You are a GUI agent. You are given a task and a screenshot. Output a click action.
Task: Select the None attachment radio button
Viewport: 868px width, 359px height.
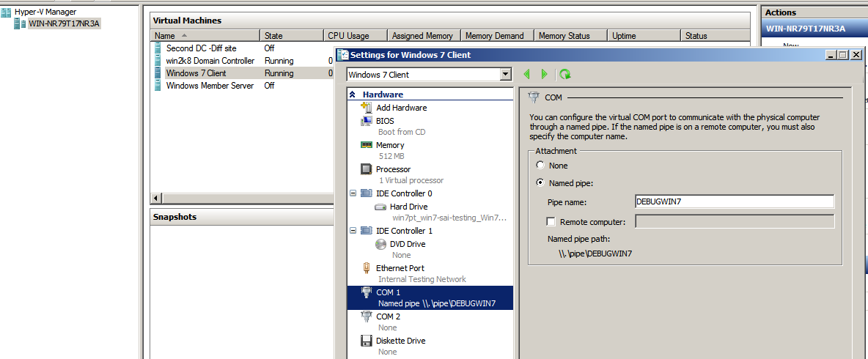tap(540, 166)
